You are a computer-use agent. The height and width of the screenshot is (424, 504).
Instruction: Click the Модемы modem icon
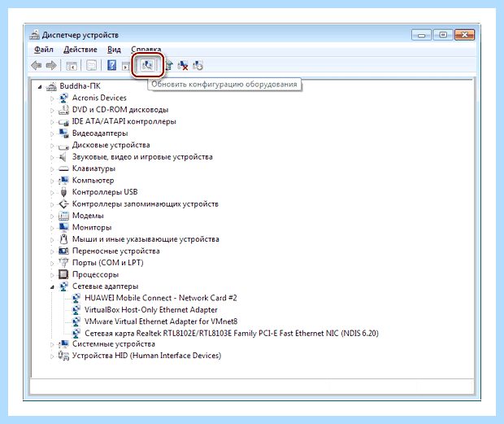(63, 216)
